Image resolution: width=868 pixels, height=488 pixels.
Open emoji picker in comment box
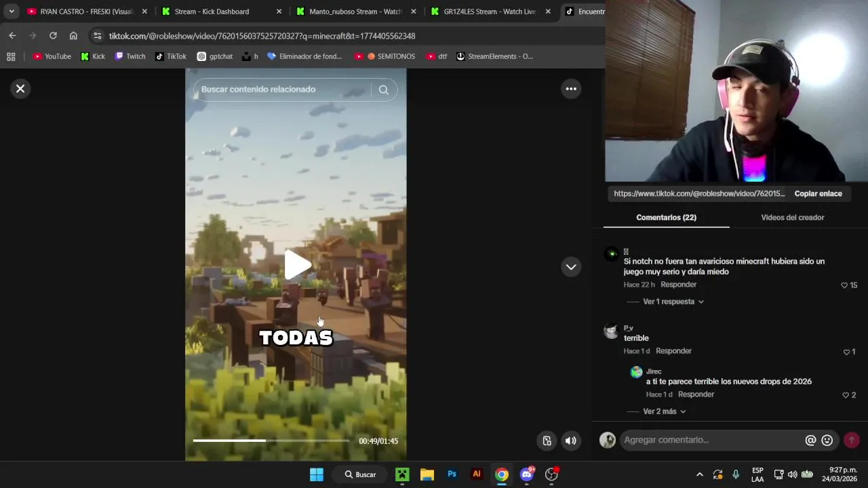(827, 441)
